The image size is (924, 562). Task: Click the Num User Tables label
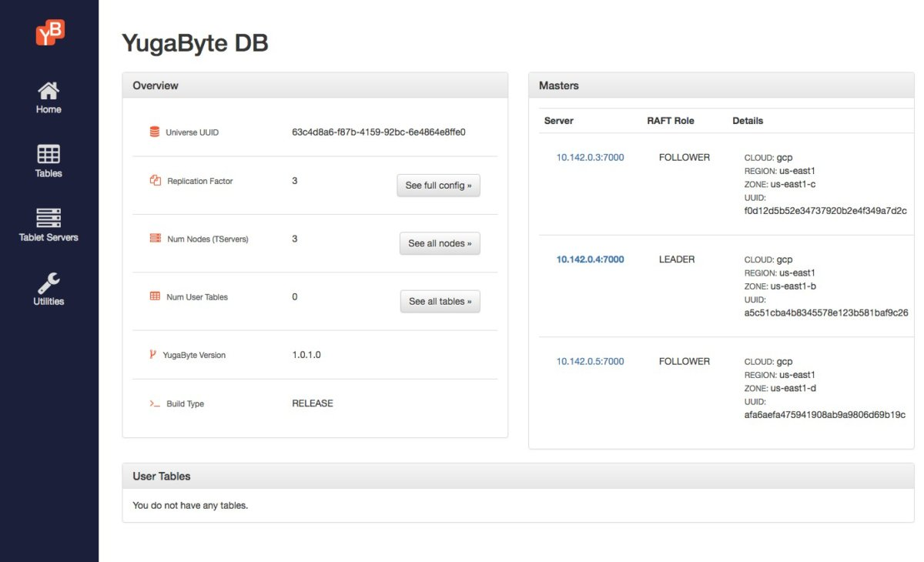[x=197, y=296]
